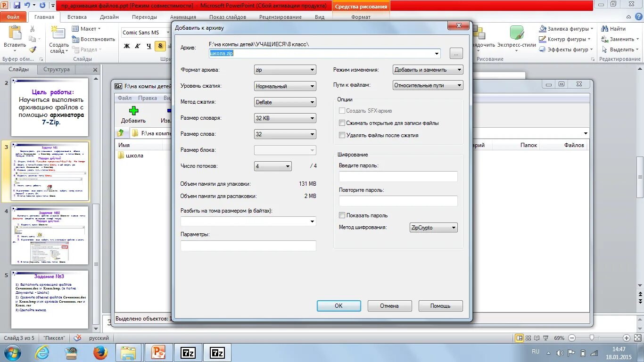
Task: Apply underline with the Ч button
Action: [149, 46]
